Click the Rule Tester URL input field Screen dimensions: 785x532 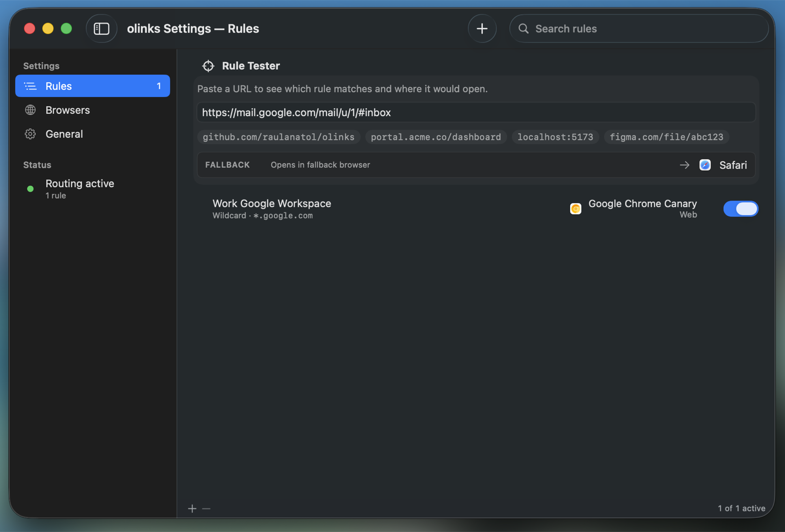pyautogui.click(x=476, y=112)
